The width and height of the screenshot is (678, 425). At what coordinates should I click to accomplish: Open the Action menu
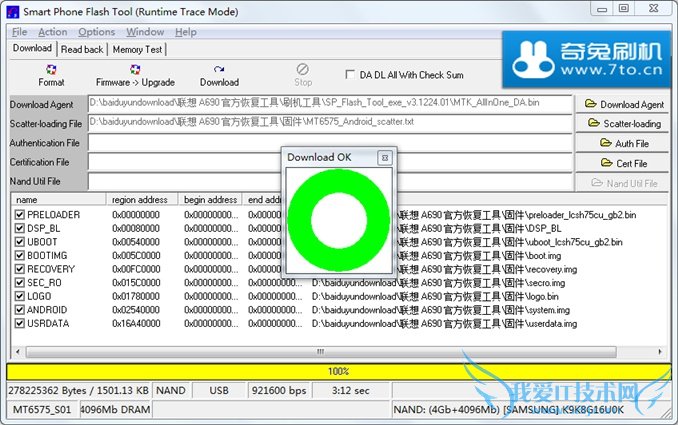pos(52,32)
